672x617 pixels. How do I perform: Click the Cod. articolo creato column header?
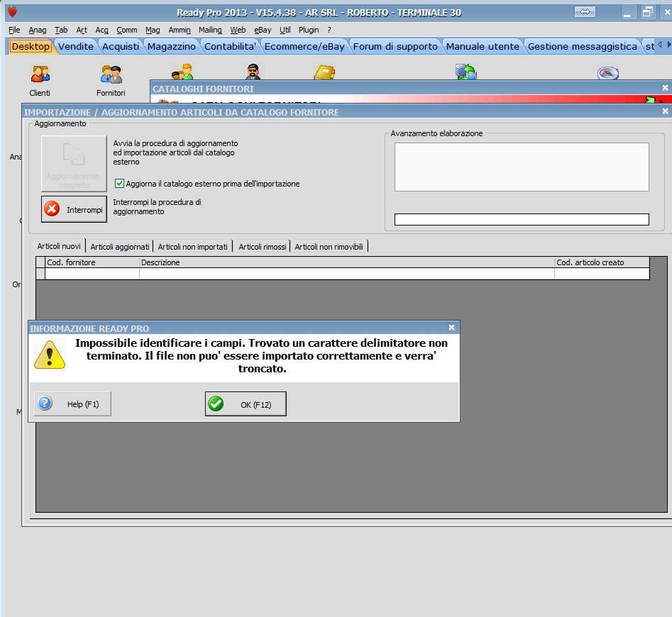[602, 262]
